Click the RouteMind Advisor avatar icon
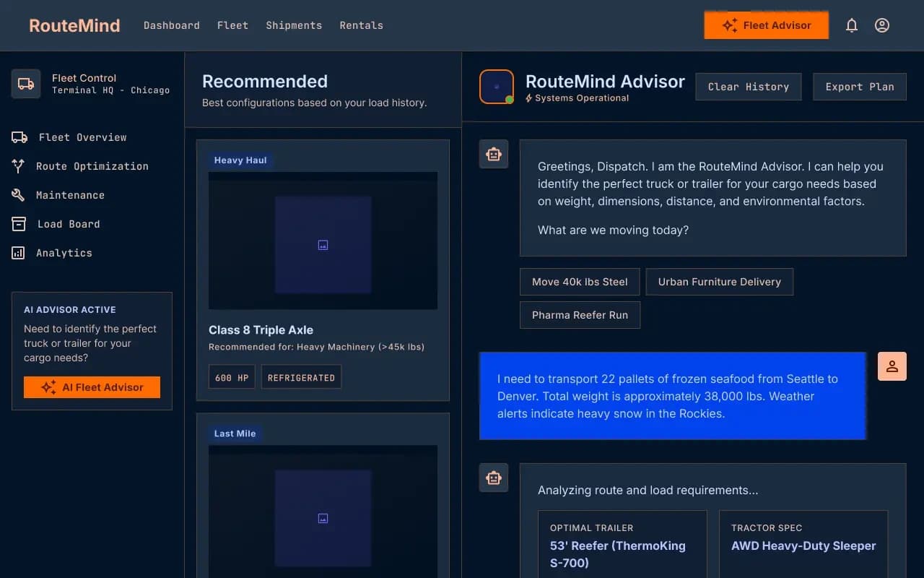The image size is (924, 578). [497, 87]
